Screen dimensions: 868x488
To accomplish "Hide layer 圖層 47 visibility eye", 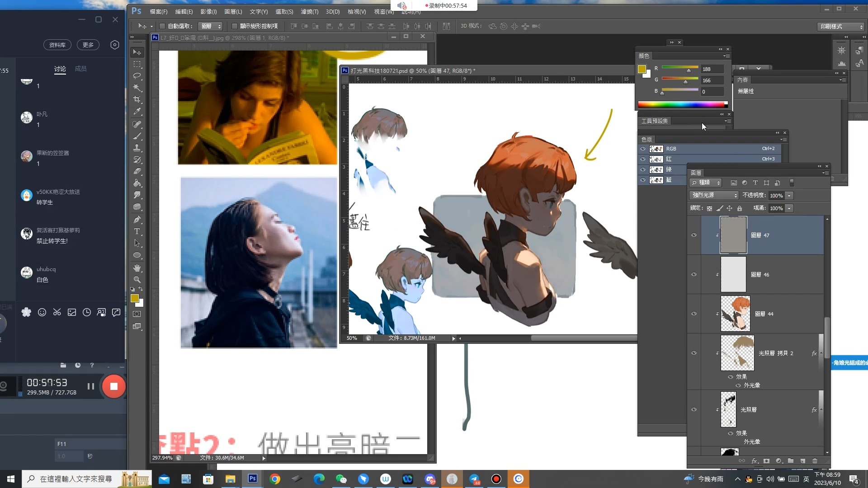I will coord(694,235).
